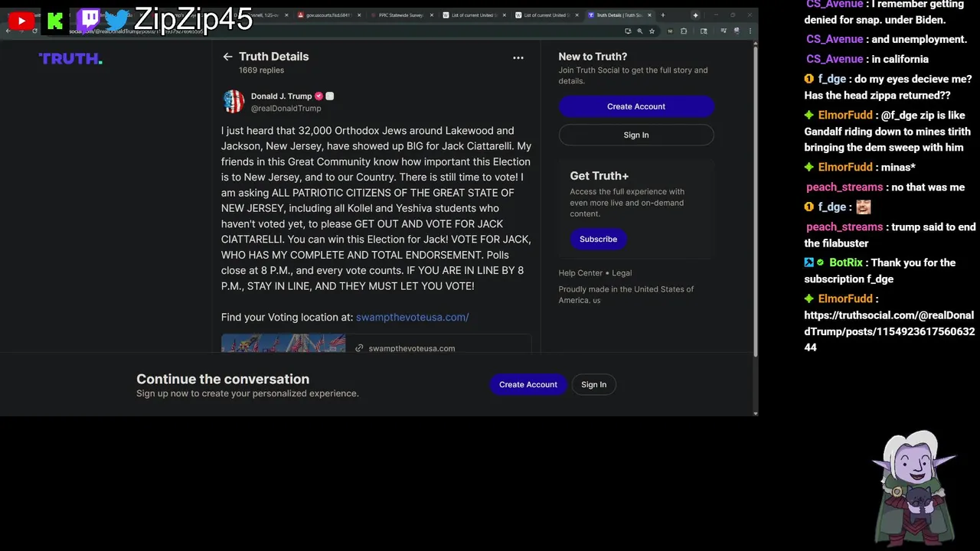The image size is (980, 551).
Task: Click the Twitter bird icon in the overlay
Action: [x=117, y=21]
